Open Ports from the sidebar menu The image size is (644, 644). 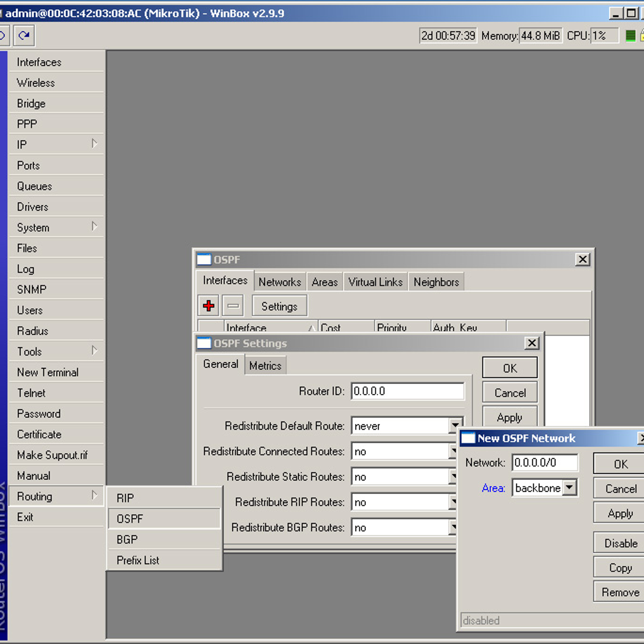[56, 165]
